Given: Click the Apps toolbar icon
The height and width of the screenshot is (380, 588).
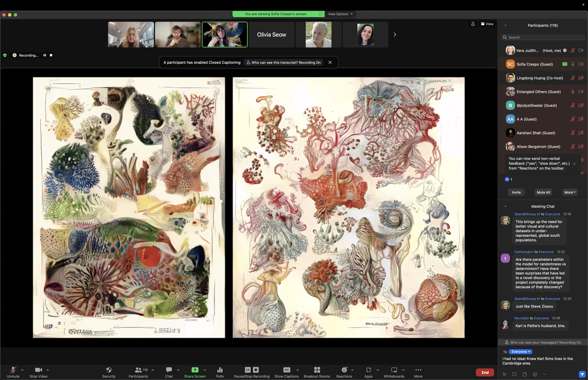Looking at the screenshot, I should tap(368, 370).
